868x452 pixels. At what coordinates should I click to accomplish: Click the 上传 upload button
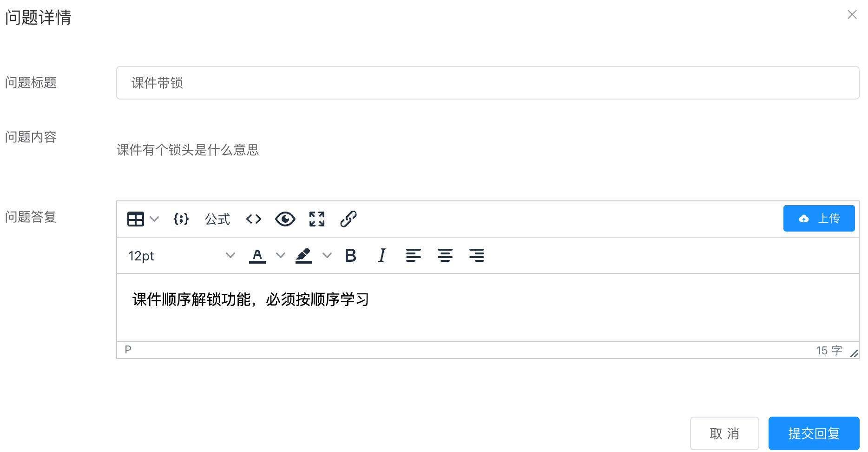point(819,218)
